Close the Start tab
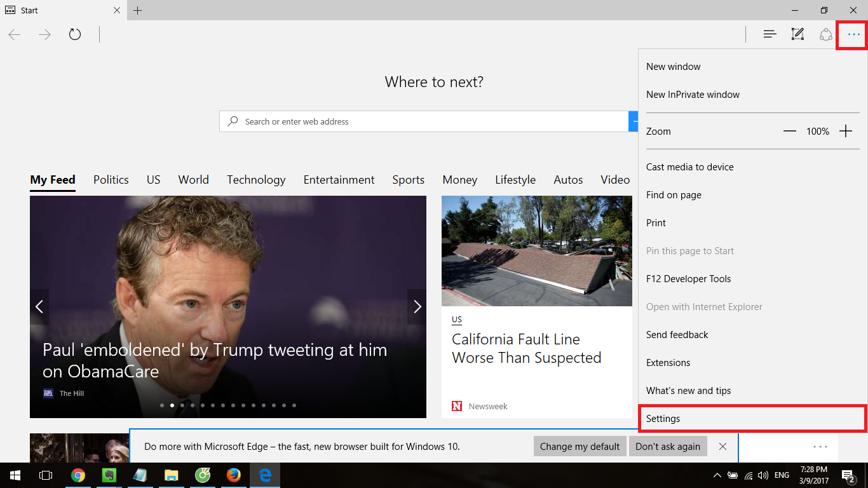Screen dimensions: 868x488 click(117, 10)
